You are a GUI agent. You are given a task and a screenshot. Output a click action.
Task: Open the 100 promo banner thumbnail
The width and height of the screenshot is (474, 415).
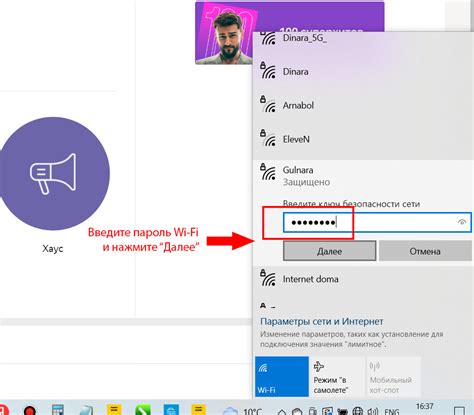[289, 32]
